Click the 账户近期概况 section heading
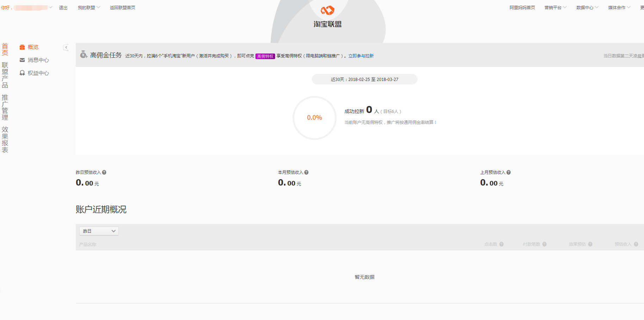Image resolution: width=644 pixels, height=320 pixels. coord(101,209)
